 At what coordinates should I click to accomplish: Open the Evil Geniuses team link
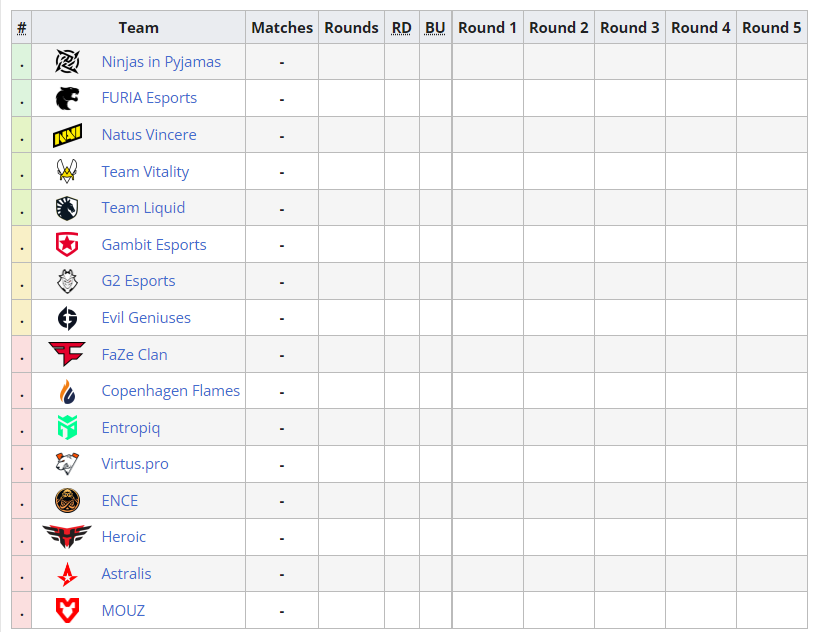click(146, 318)
